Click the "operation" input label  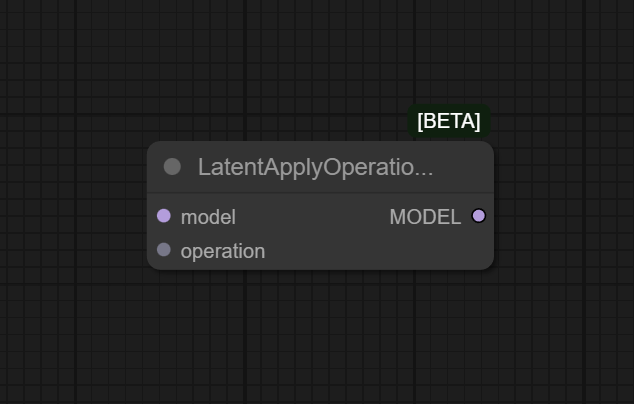coord(222,251)
